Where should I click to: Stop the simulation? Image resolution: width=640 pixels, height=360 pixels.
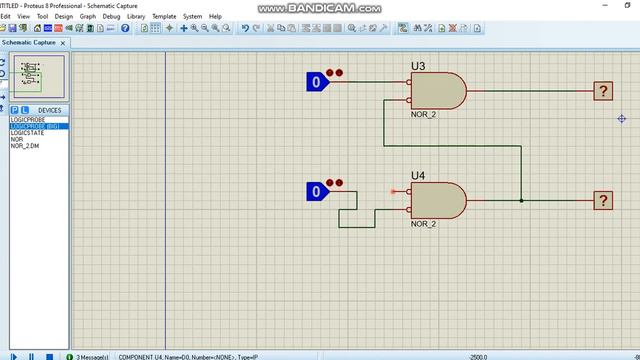tap(49, 357)
